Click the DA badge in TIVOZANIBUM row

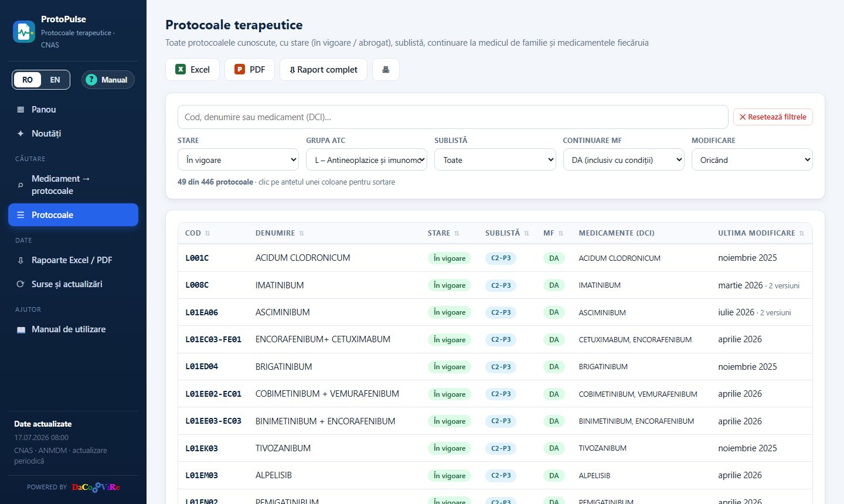click(x=554, y=448)
